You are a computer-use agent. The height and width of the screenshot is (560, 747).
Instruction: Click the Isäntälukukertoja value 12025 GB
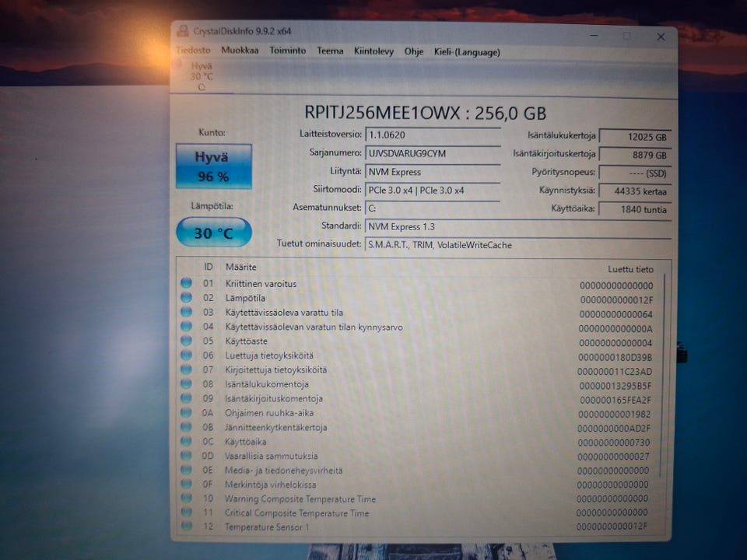coord(635,137)
